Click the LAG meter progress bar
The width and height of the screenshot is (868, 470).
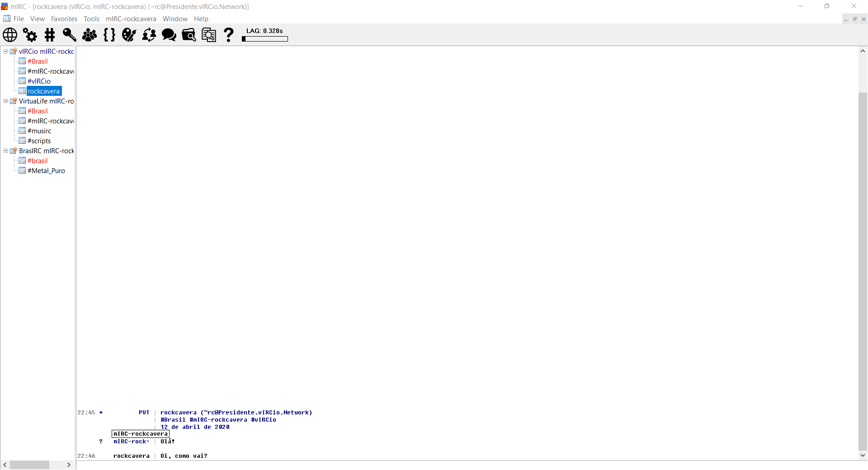click(265, 39)
